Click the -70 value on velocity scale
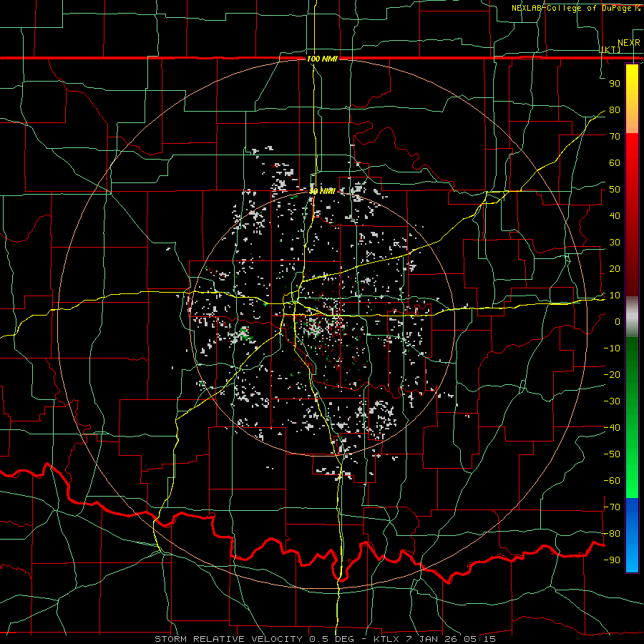 click(x=612, y=507)
